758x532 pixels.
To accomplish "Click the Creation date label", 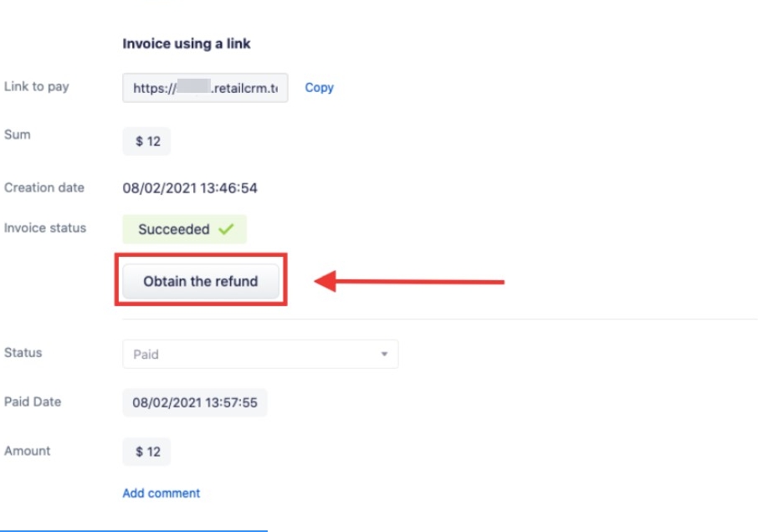I will (x=44, y=187).
